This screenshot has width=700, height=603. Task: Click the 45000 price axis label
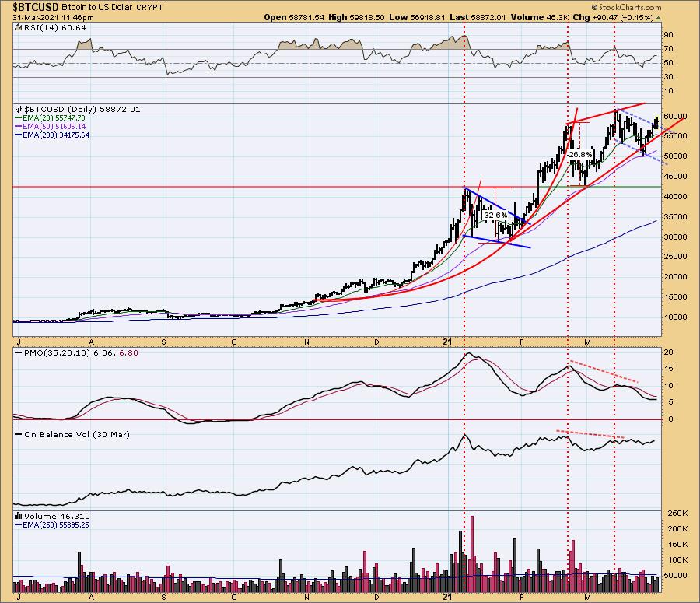coord(675,177)
